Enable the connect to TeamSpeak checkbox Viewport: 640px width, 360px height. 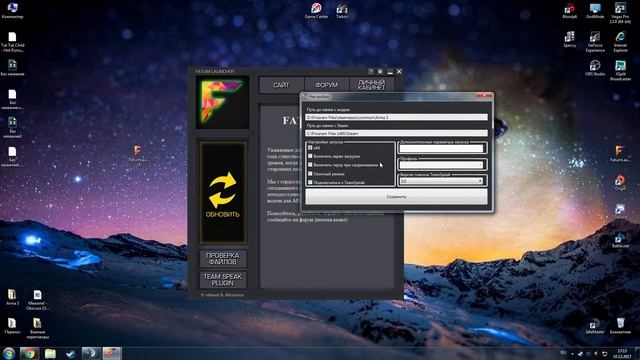pos(310,182)
